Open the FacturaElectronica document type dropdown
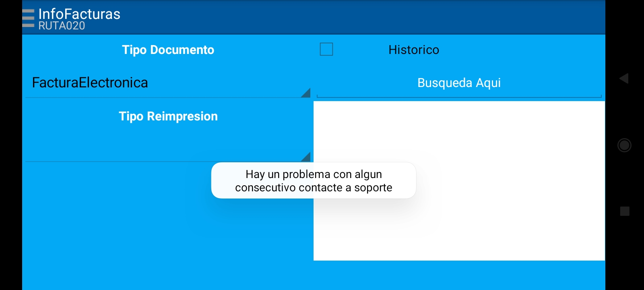 161,83
